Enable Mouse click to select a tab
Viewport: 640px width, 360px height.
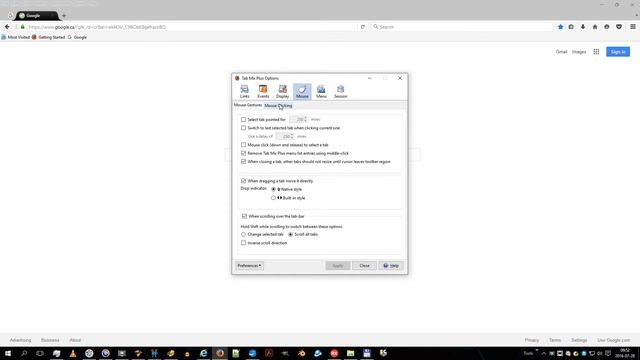click(x=244, y=145)
